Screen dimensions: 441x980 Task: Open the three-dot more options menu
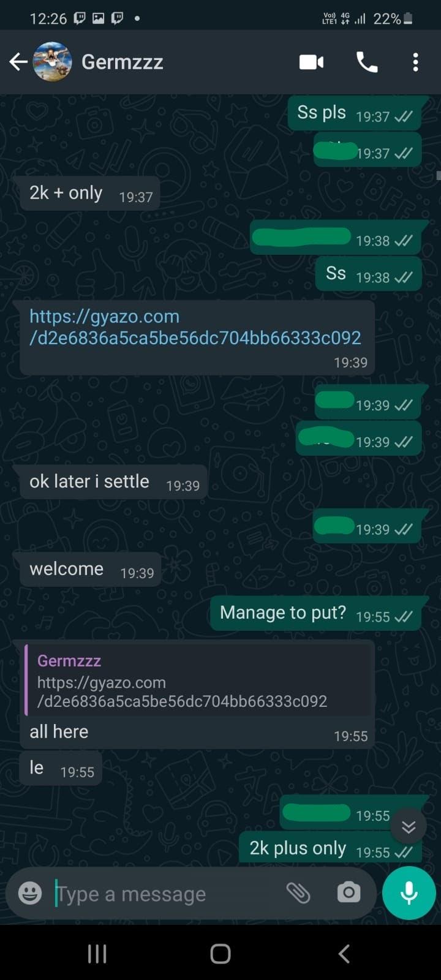click(415, 62)
